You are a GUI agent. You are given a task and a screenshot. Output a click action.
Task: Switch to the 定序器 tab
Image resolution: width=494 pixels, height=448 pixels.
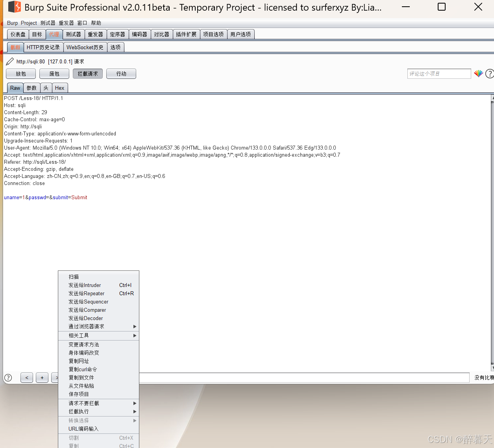(x=118, y=34)
